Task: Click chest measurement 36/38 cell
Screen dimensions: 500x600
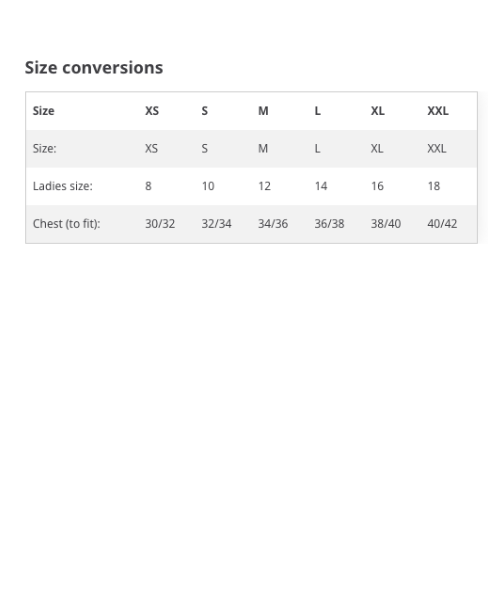Action: (x=329, y=224)
